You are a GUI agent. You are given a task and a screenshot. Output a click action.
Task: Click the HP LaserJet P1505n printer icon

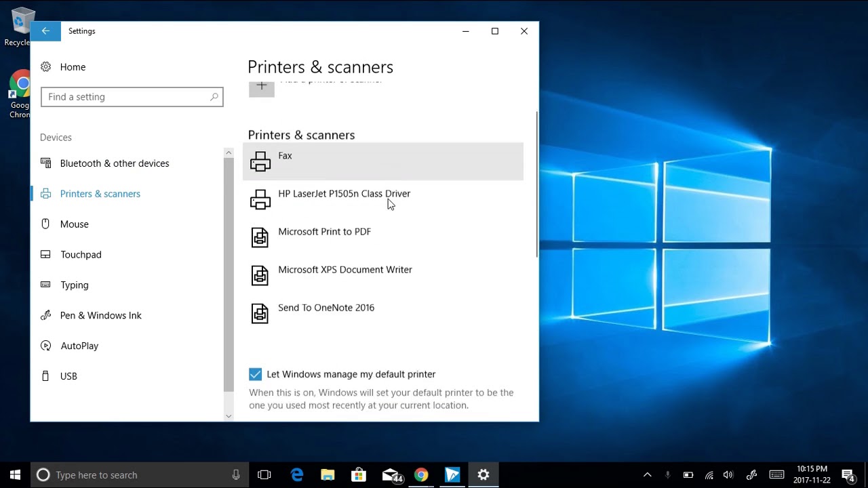tap(260, 199)
